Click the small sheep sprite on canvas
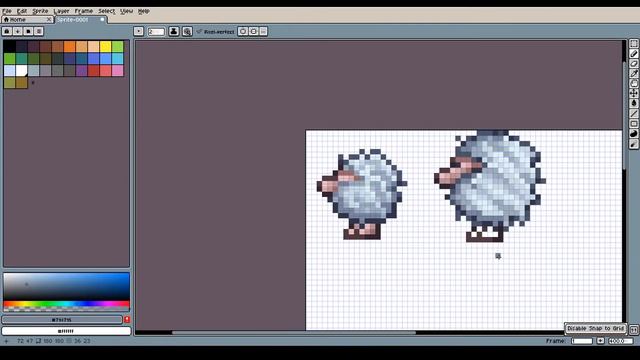Image resolution: width=640 pixels, height=360 pixels. click(x=361, y=194)
